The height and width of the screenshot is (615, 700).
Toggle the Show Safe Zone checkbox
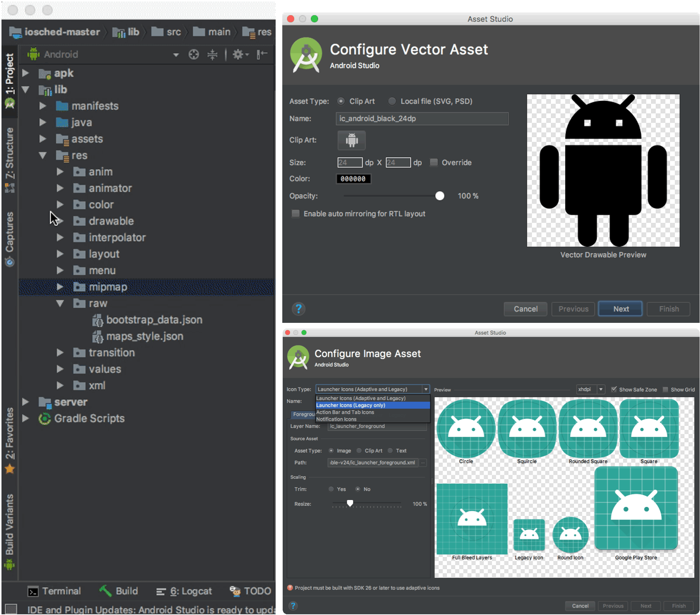pyautogui.click(x=614, y=389)
